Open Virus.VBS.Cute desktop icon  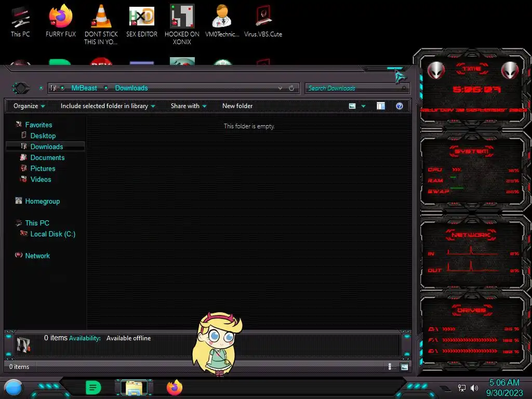click(x=263, y=21)
